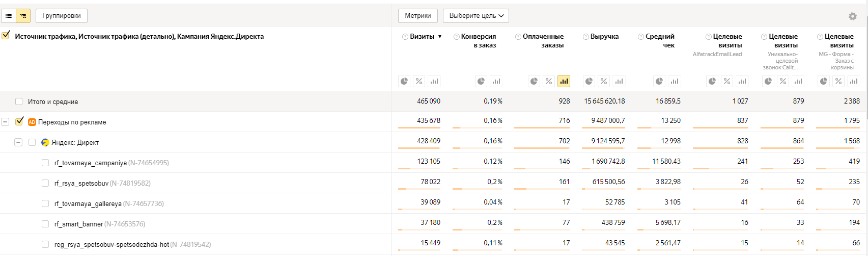Uncheck the Переходы по рекламе checkbox
The image size is (868, 256).
click(x=20, y=121)
